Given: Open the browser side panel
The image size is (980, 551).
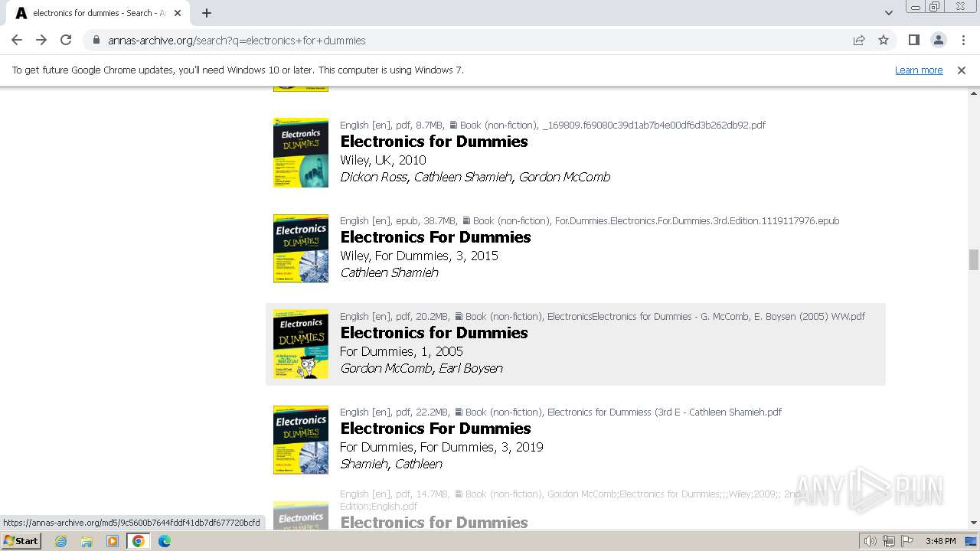Looking at the screenshot, I should coord(913,40).
